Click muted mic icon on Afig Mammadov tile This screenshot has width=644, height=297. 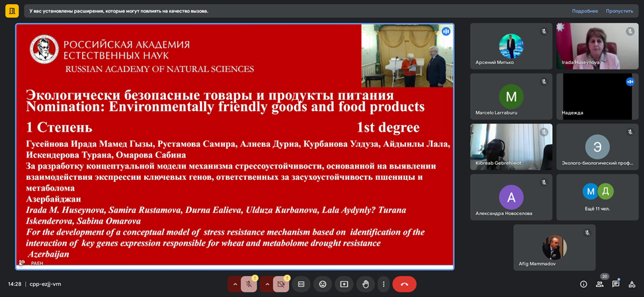587,232
